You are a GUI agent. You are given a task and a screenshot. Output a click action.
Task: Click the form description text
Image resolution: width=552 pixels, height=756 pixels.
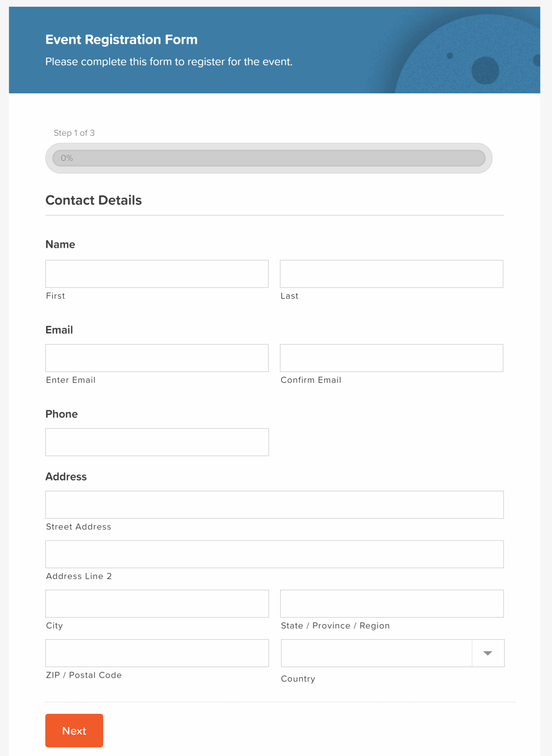169,61
